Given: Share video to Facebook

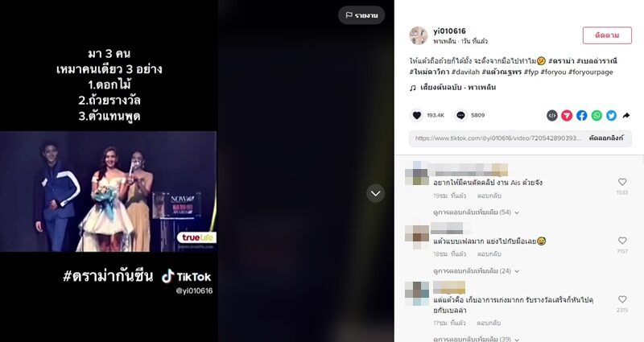Looking at the screenshot, I should 581,116.
